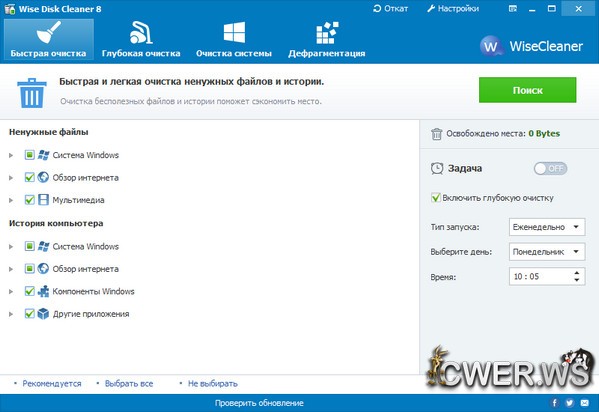Click the Ненужные файлы heading

49,132
